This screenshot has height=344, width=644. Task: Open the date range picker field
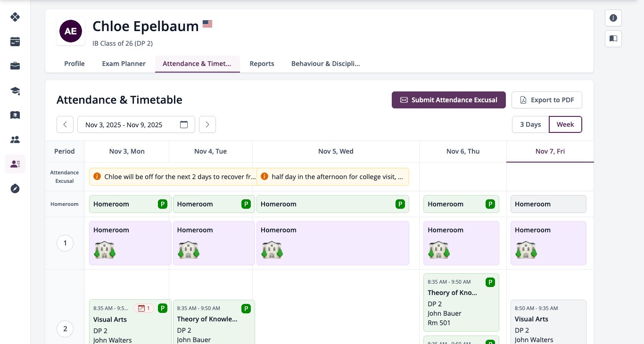point(136,124)
